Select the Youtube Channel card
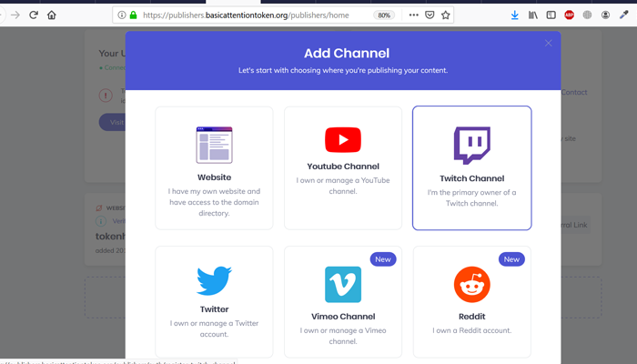This screenshot has width=637, height=364. (343, 168)
